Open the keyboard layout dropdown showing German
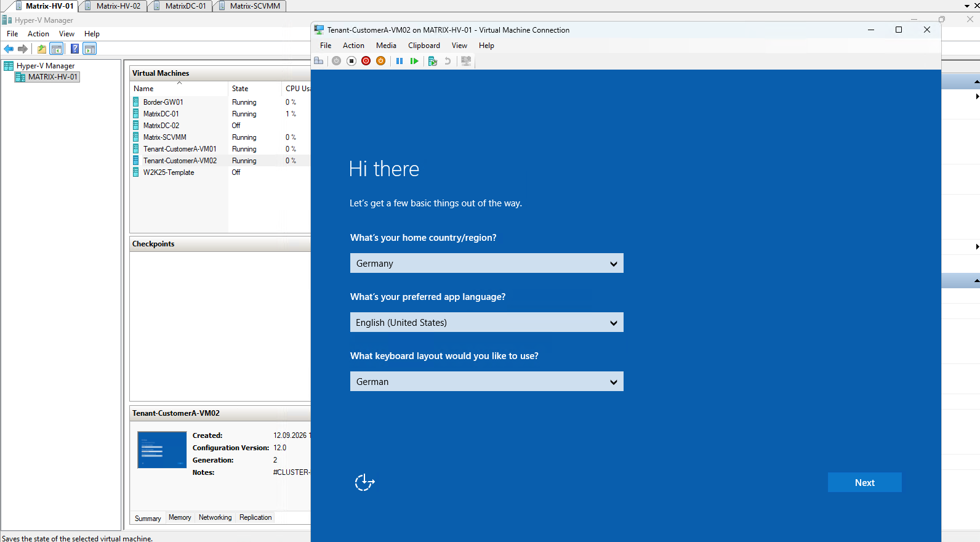This screenshot has width=980, height=542. [x=487, y=381]
